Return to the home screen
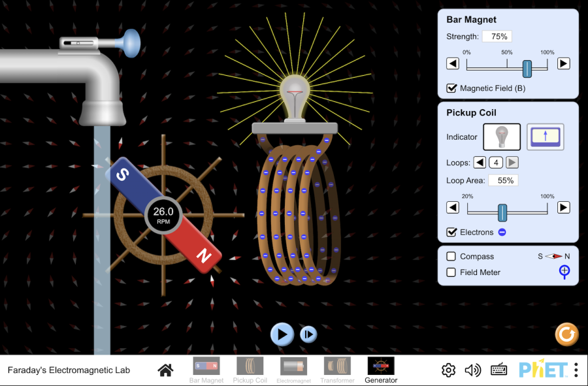 (x=165, y=370)
